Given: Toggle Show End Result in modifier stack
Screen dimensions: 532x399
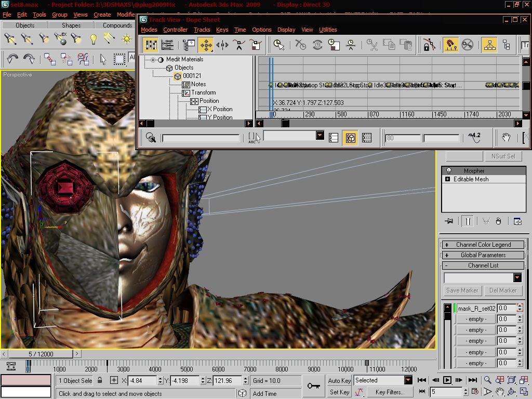Looking at the screenshot, I should (x=468, y=221).
